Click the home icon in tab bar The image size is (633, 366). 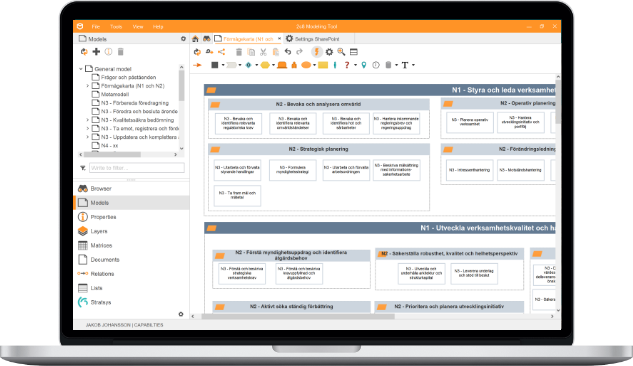coord(195,39)
